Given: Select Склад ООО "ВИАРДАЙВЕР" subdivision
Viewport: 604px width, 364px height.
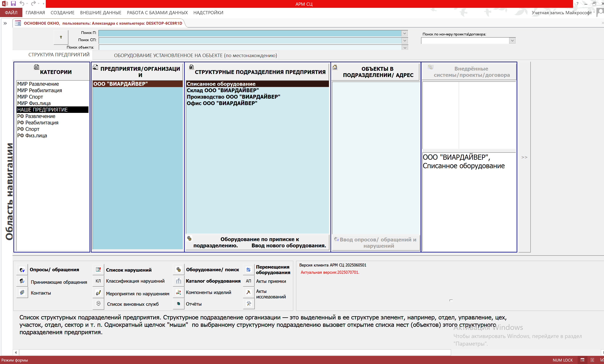Looking at the screenshot, I should coord(223,90).
